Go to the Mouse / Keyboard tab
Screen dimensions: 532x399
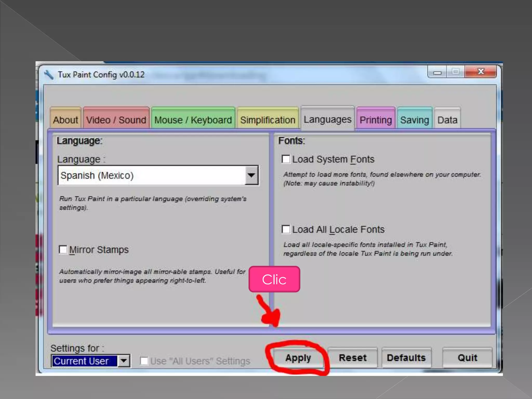[193, 120]
